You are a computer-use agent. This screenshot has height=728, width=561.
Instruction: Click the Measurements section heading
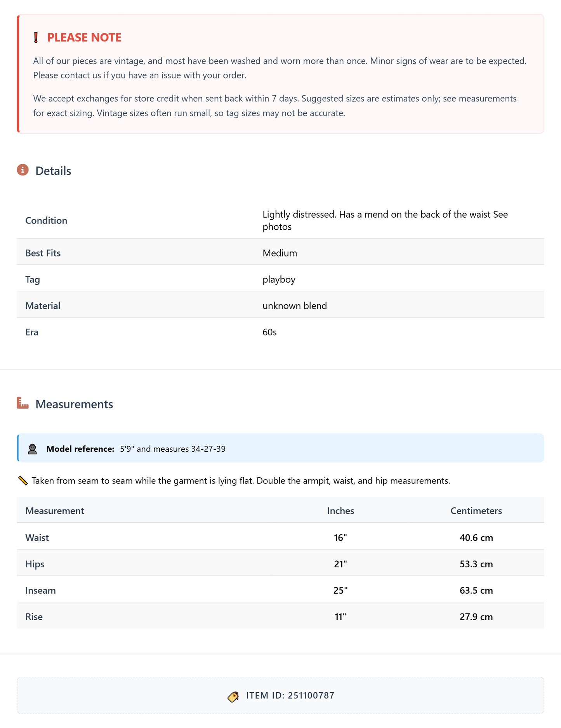click(74, 404)
